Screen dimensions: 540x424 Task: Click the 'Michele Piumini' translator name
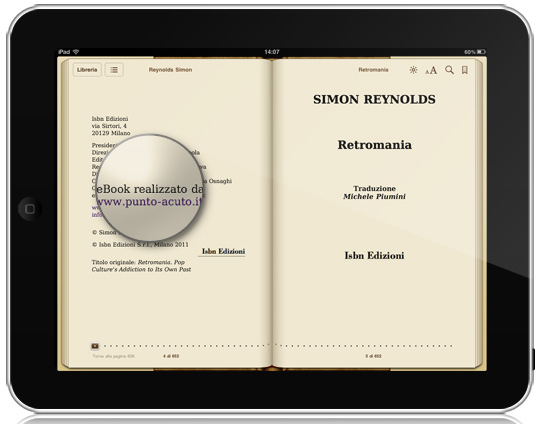(x=374, y=196)
